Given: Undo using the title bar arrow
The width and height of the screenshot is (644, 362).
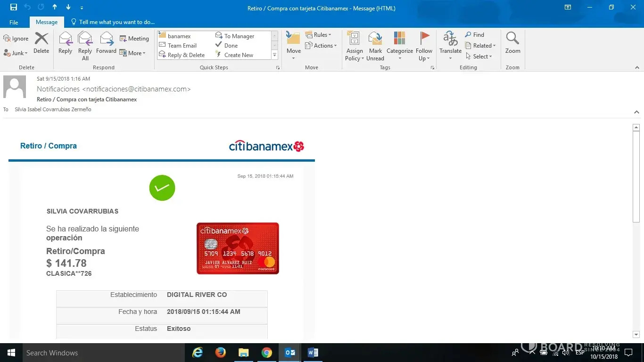Looking at the screenshot, I should (27, 8).
